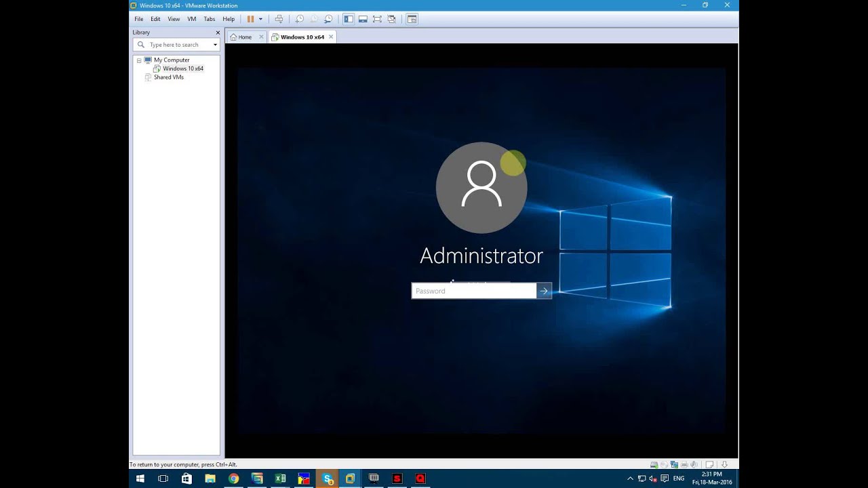The image size is (868, 488).
Task: Close the Home tab
Action: tap(261, 37)
